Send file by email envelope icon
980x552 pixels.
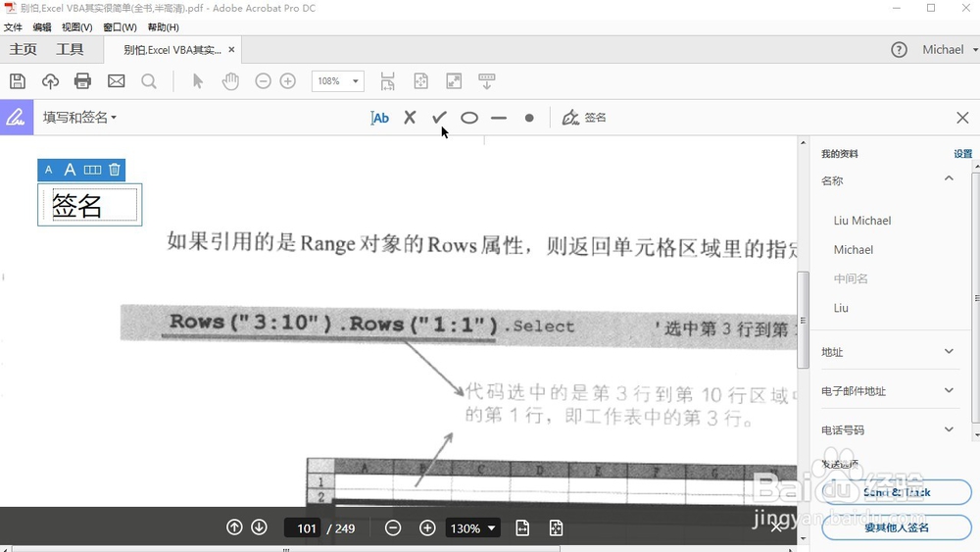click(117, 81)
